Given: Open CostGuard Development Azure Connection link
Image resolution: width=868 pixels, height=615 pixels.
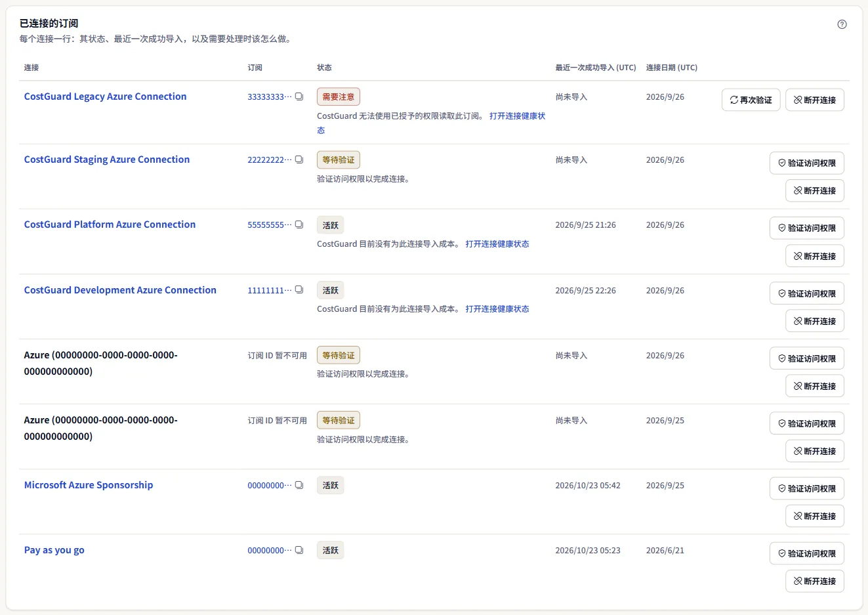Looking at the screenshot, I should (120, 290).
